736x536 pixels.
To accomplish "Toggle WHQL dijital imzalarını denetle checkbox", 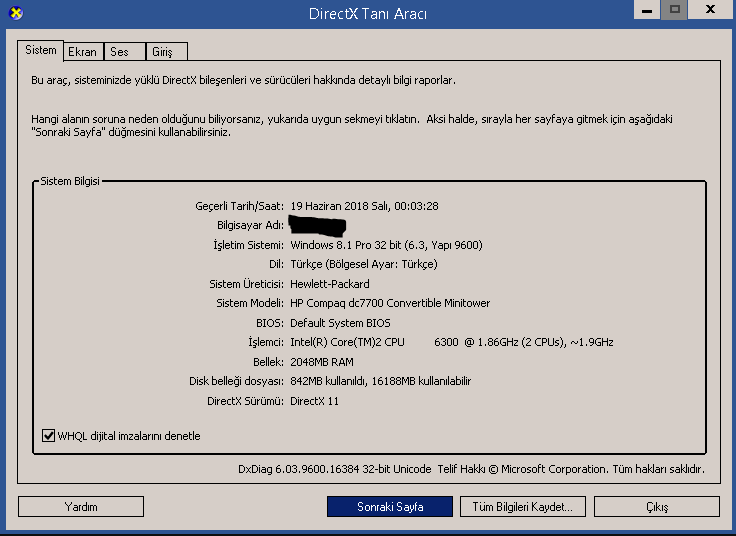I will coord(48,436).
